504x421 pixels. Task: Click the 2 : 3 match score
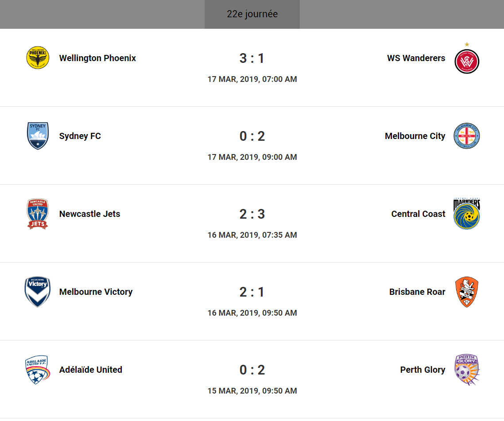[252, 214]
